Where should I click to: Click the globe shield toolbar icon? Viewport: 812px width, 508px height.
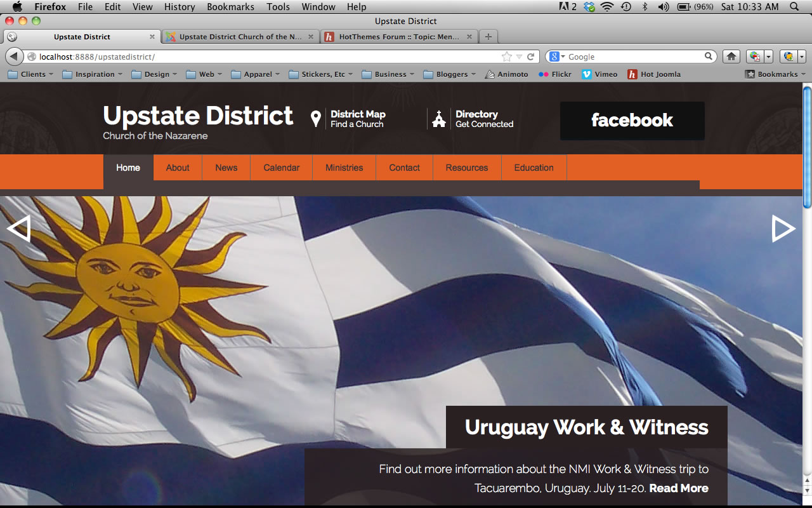tap(789, 57)
